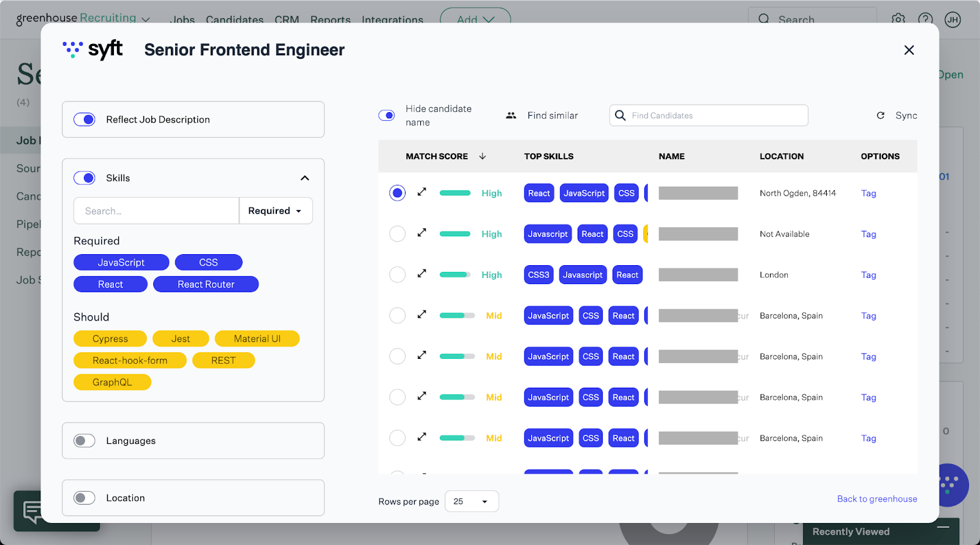Select the React Router required skill chip
Image resolution: width=980 pixels, height=545 pixels.
206,284
